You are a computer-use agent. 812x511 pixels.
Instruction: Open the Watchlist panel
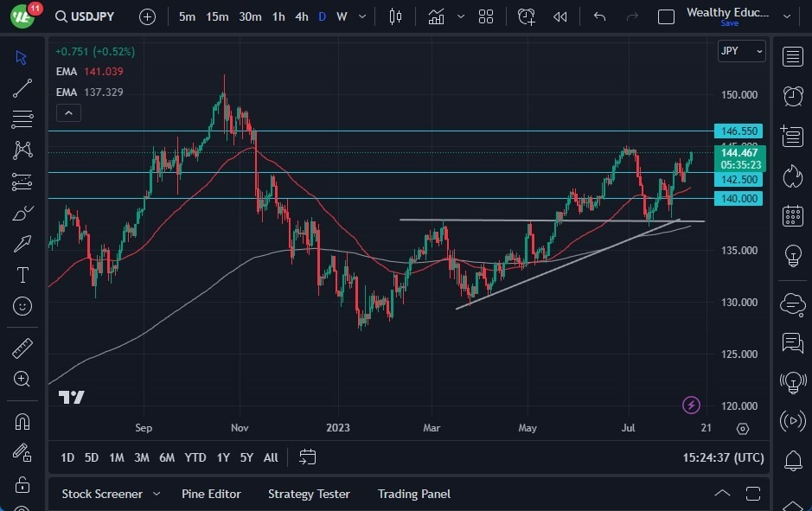(793, 54)
